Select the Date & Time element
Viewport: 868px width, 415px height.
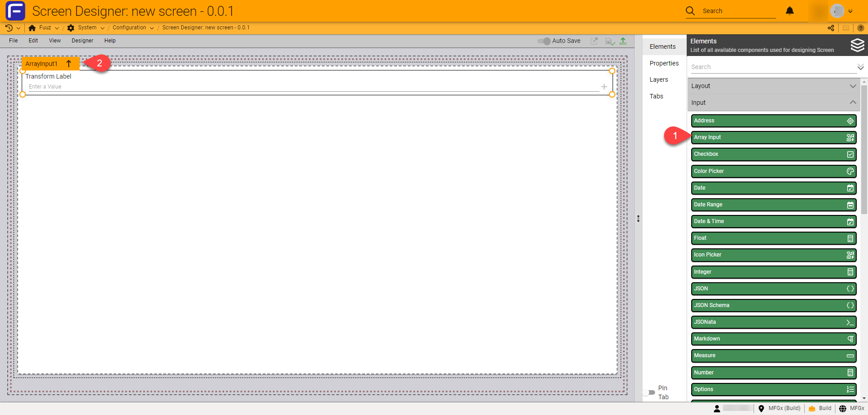[774, 221]
